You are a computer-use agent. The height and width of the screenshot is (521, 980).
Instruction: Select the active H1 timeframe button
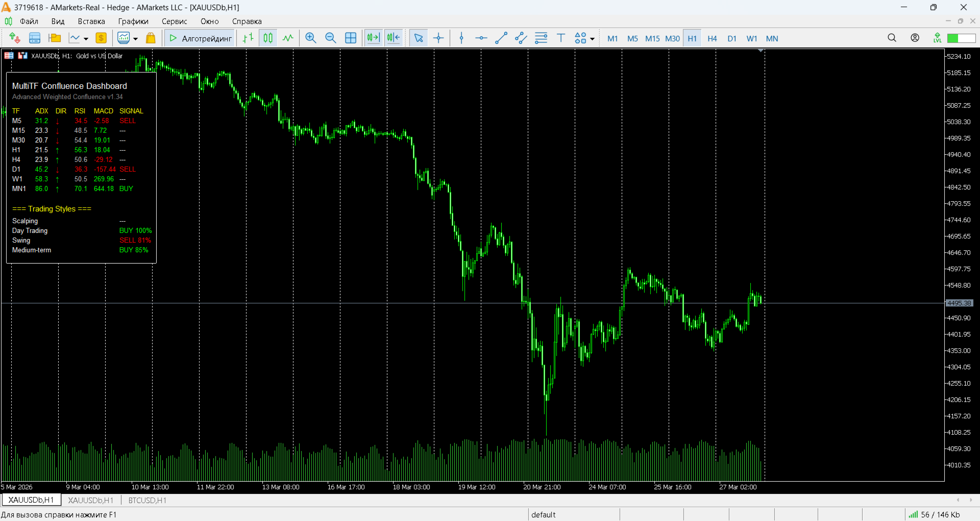point(692,38)
